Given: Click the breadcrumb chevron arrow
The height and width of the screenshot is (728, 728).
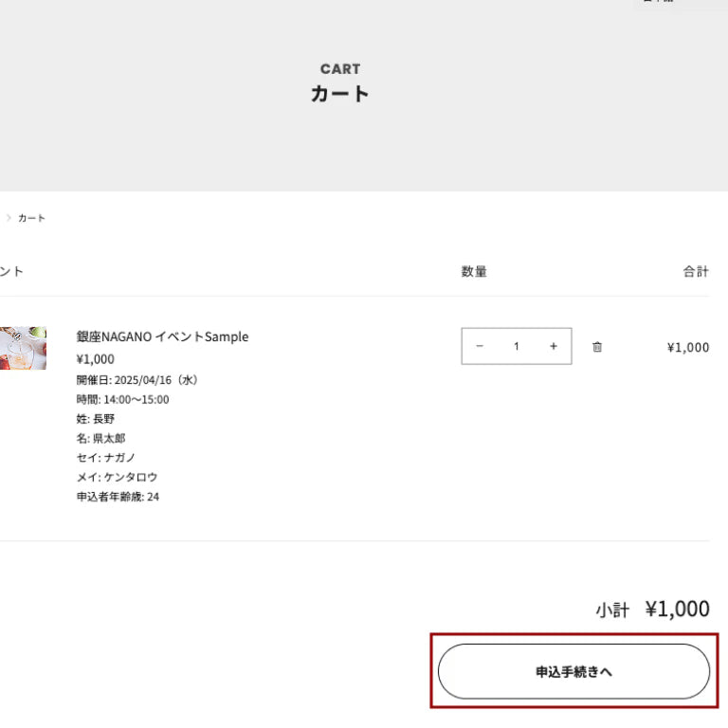Looking at the screenshot, I should [x=9, y=218].
